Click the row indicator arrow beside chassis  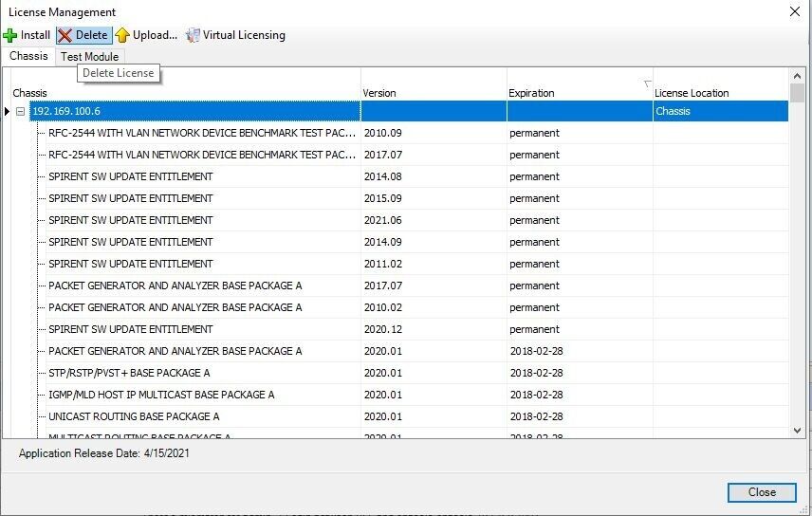[8, 112]
